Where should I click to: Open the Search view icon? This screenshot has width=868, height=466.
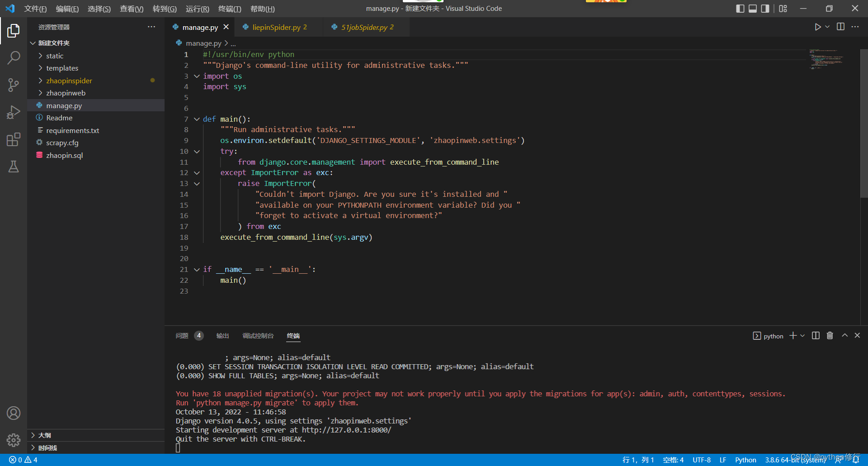click(x=14, y=58)
